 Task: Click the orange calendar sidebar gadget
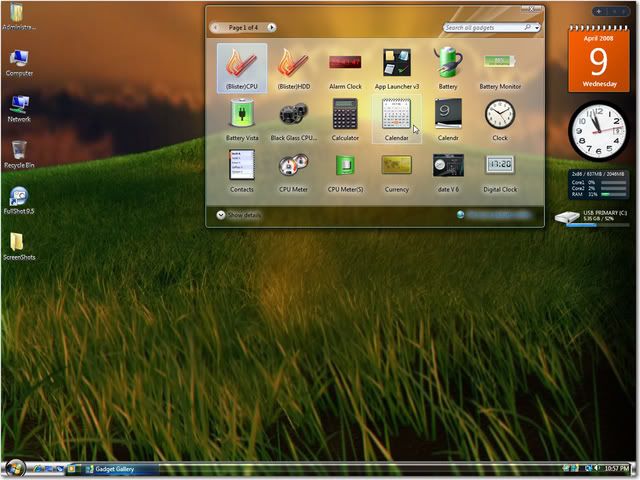click(599, 59)
